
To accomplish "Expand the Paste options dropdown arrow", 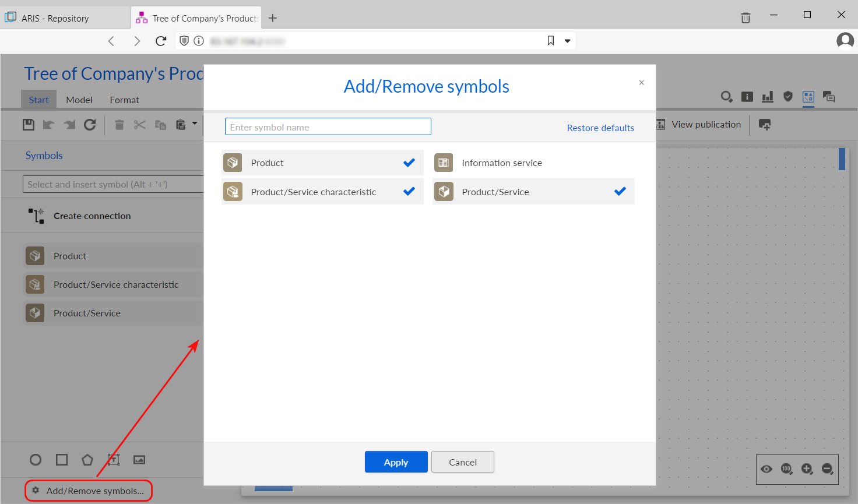I will point(195,124).
